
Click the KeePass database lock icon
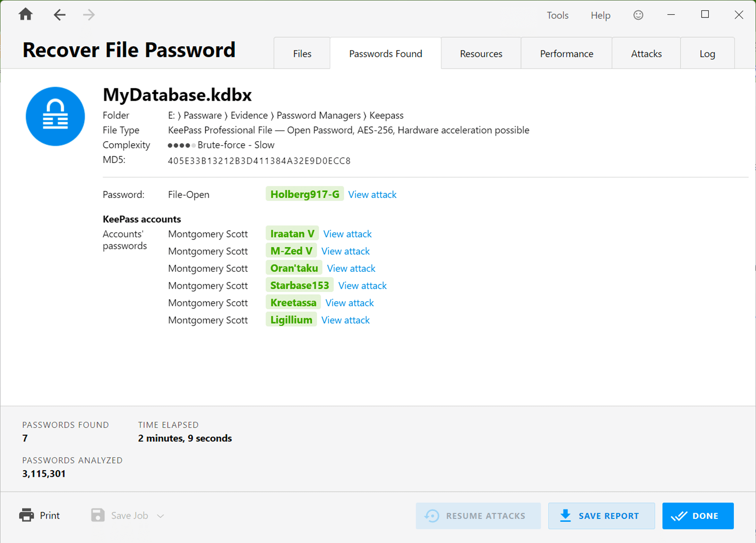(x=55, y=116)
